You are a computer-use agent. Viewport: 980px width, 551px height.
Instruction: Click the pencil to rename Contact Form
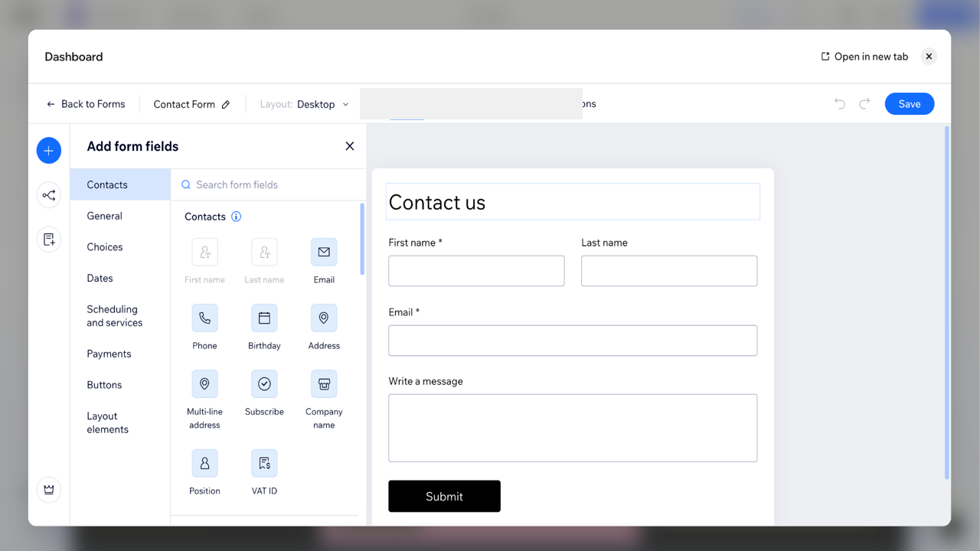226,104
